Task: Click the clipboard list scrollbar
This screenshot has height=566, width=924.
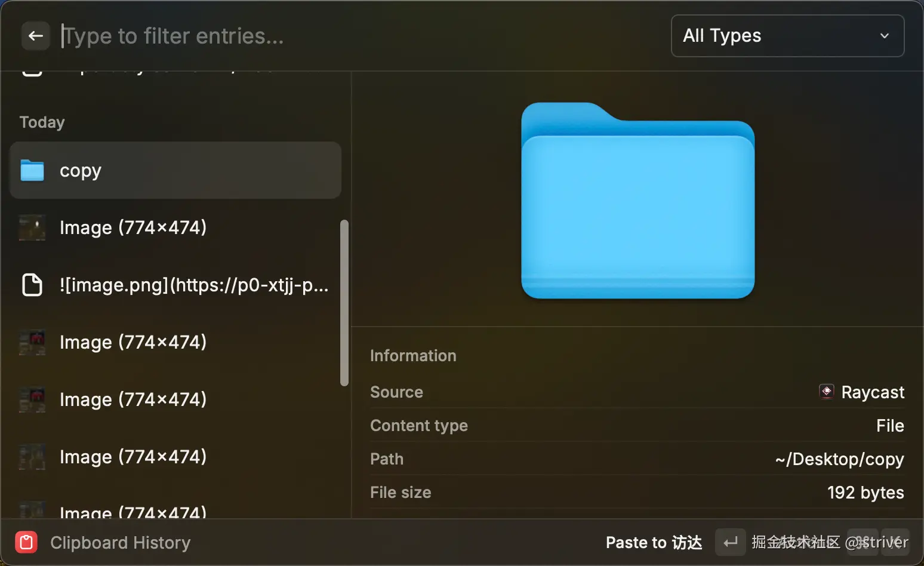Action: click(x=344, y=303)
